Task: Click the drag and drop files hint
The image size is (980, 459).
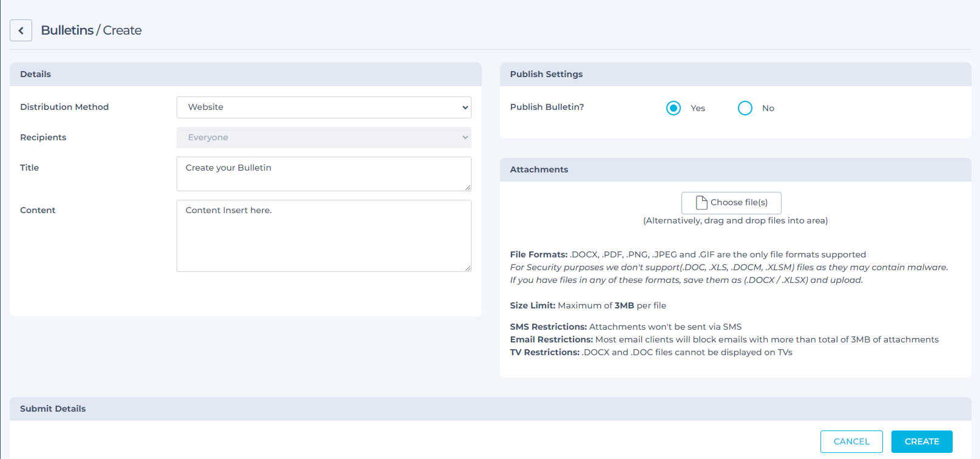Action: (735, 220)
